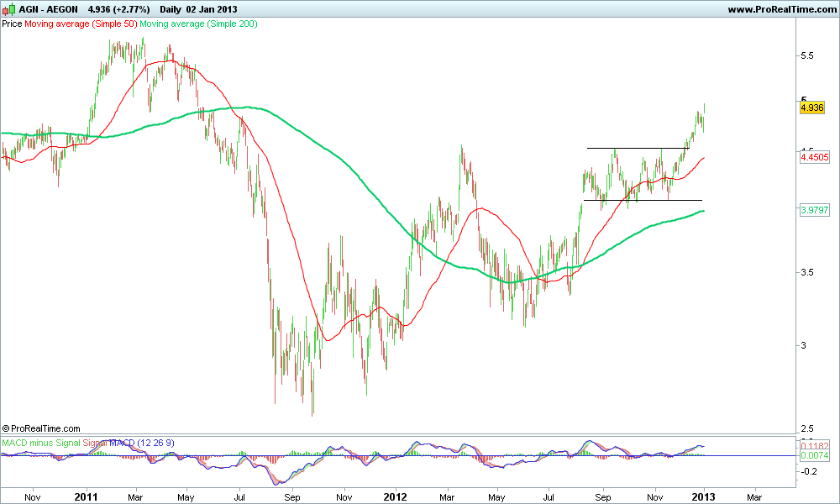Select the AGN - AEGON ticker title

click(x=48, y=9)
